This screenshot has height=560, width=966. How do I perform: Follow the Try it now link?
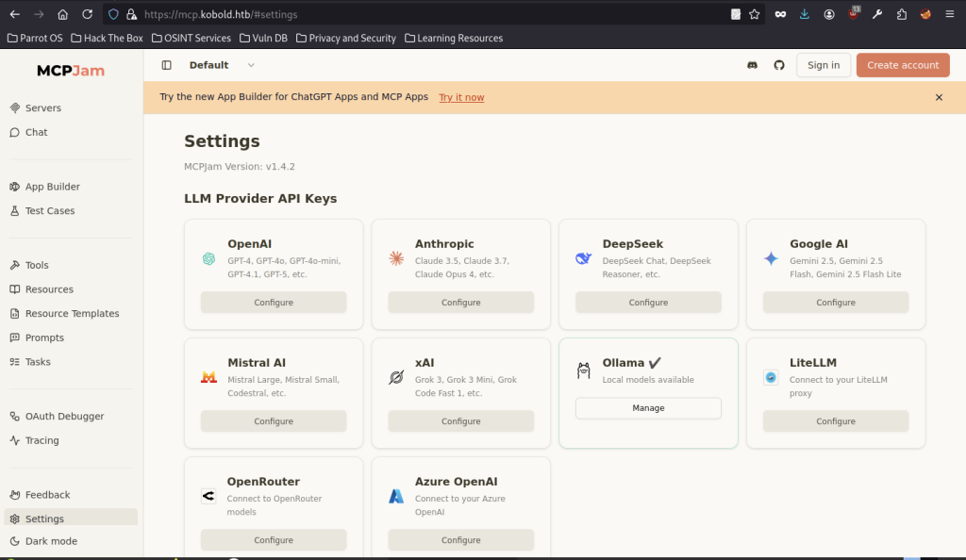click(x=461, y=97)
